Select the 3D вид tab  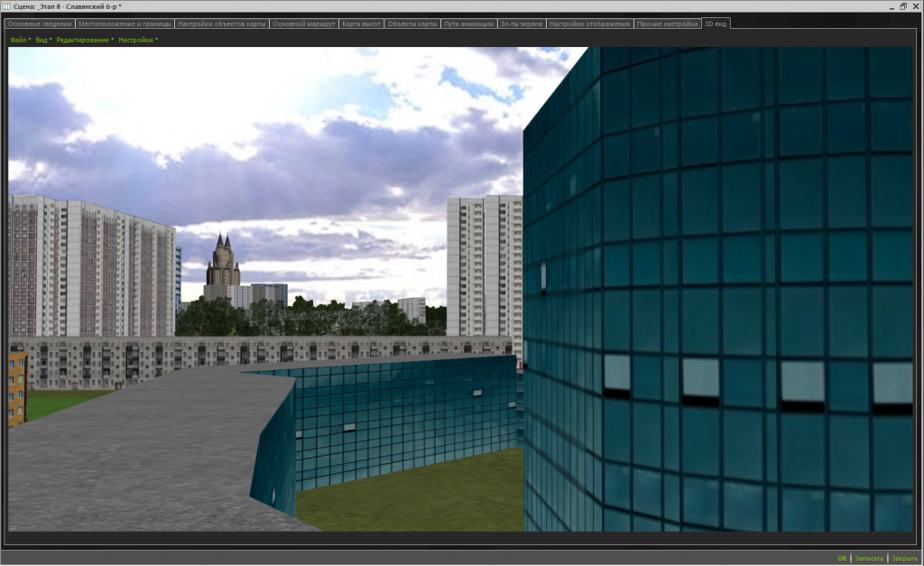(716, 24)
